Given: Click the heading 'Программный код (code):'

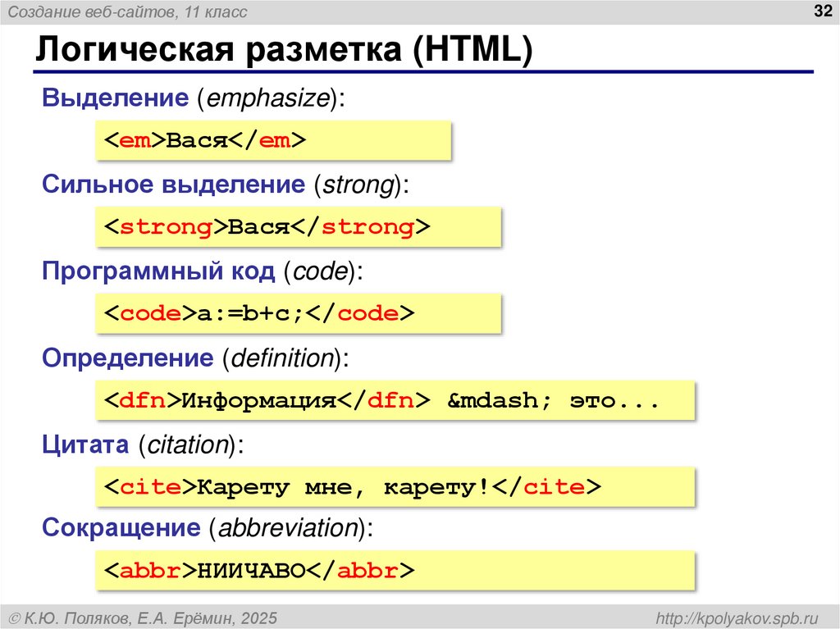Looking at the screenshot, I should tap(203, 271).
